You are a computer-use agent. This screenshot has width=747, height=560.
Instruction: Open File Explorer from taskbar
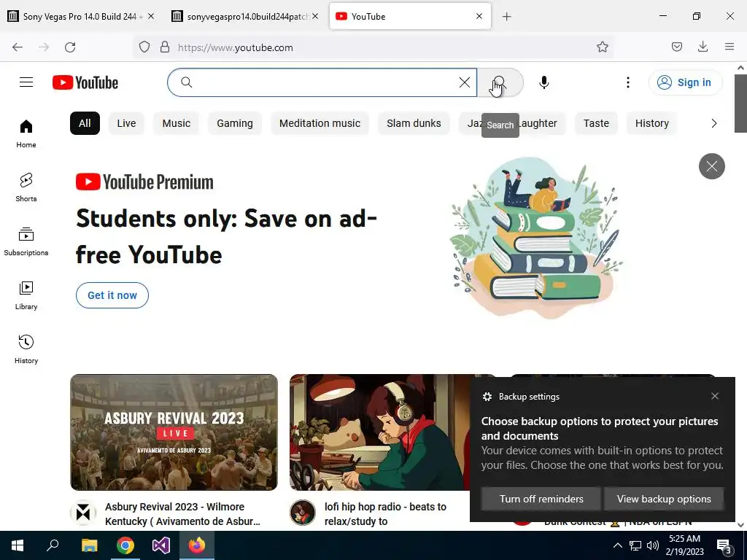click(89, 545)
